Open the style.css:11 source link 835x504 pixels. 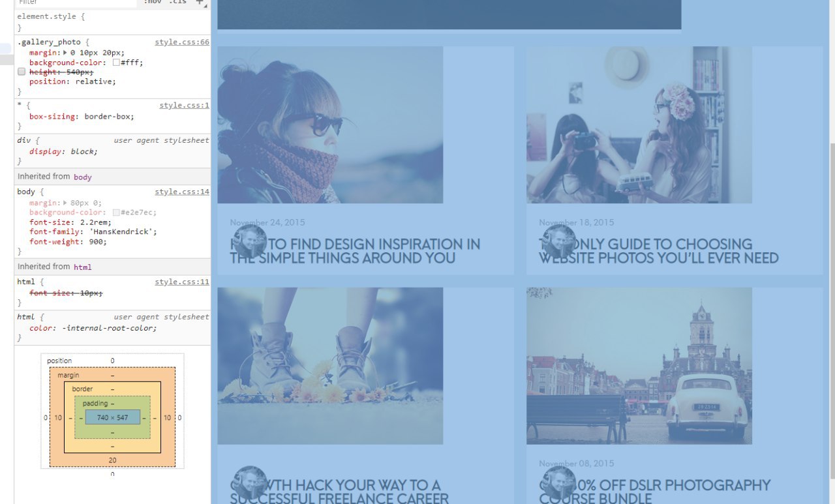pyautogui.click(x=182, y=282)
